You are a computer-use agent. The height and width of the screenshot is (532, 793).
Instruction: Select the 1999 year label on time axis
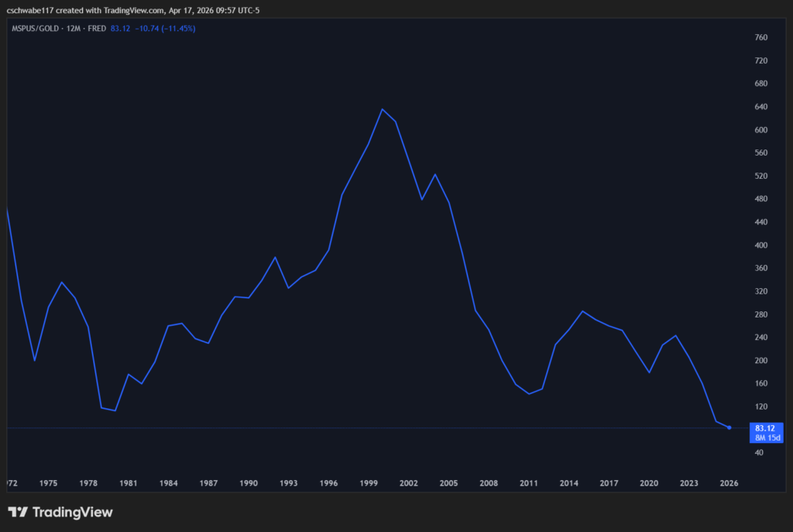click(x=368, y=482)
